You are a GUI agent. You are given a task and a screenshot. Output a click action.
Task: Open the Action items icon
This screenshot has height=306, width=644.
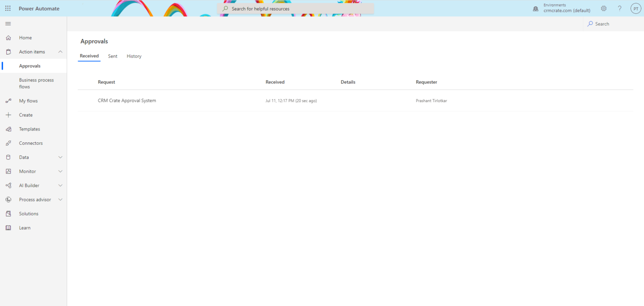coord(8,52)
